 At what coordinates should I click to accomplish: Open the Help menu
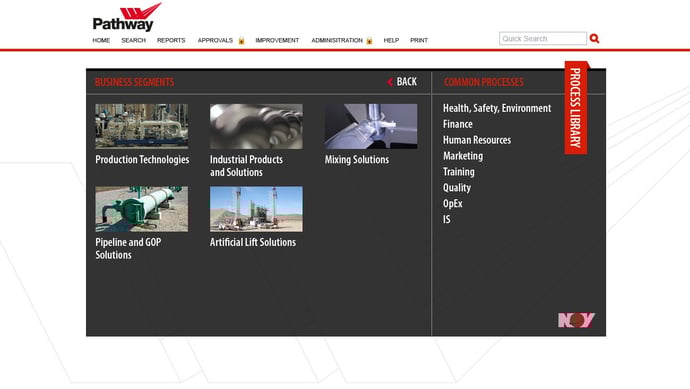pos(391,40)
